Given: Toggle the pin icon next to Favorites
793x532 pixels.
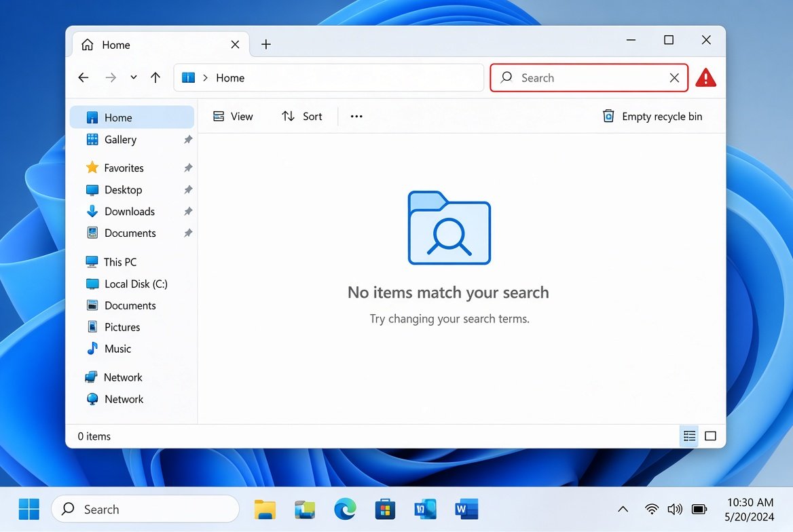Looking at the screenshot, I should 188,168.
